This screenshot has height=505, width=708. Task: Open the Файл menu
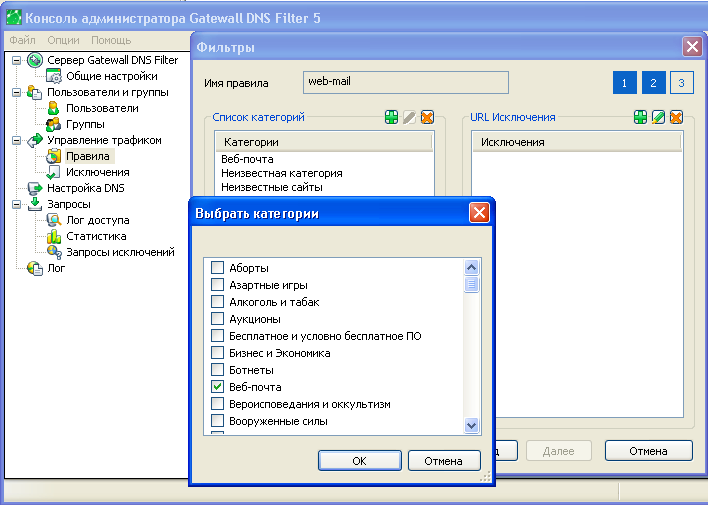click(22, 40)
